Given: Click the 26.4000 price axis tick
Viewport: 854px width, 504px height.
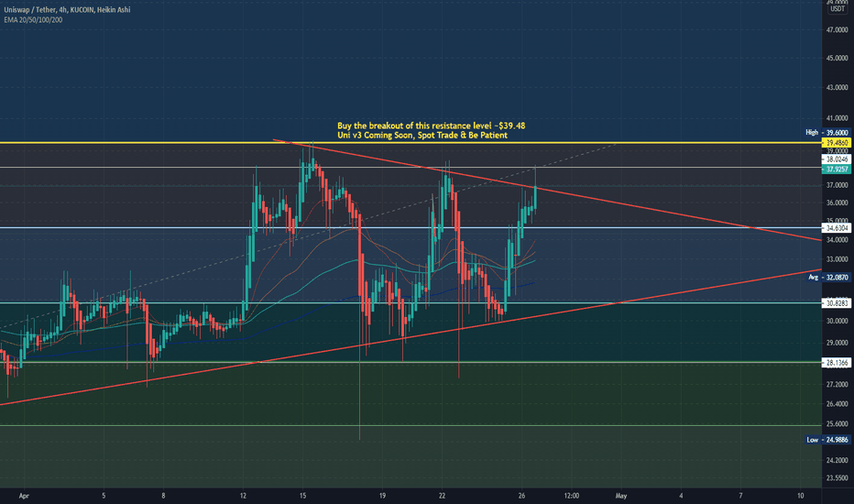Looking at the screenshot, I should [x=838, y=404].
